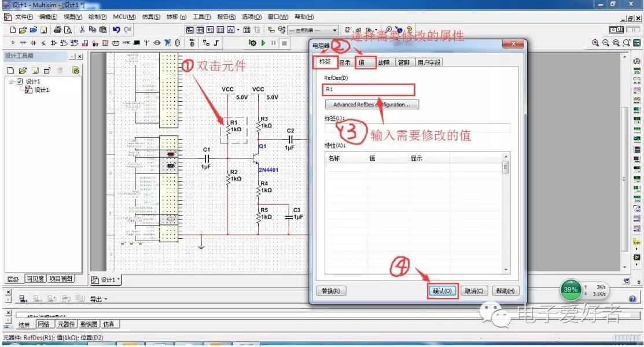644x347 pixels.
Task: Click the 替换(R) button
Action: (x=331, y=291)
